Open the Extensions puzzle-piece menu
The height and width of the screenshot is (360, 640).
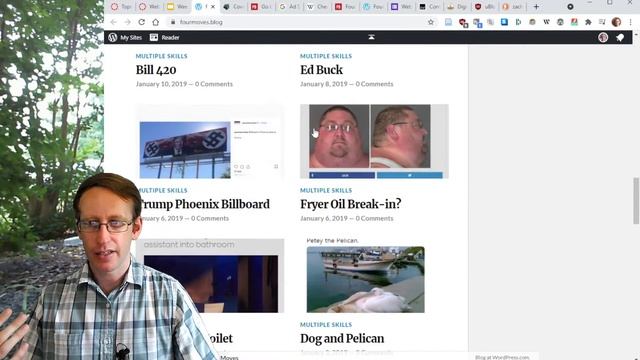[588, 22]
